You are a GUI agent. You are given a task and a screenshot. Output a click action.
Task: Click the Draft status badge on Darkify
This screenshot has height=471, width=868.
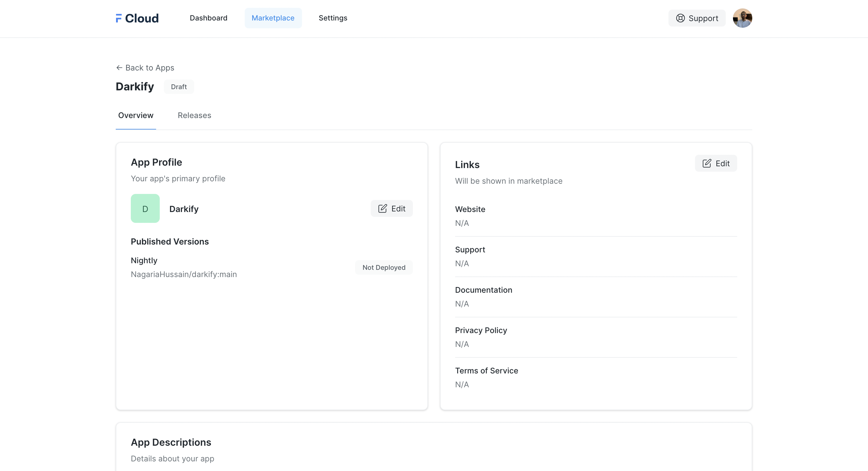tap(178, 86)
